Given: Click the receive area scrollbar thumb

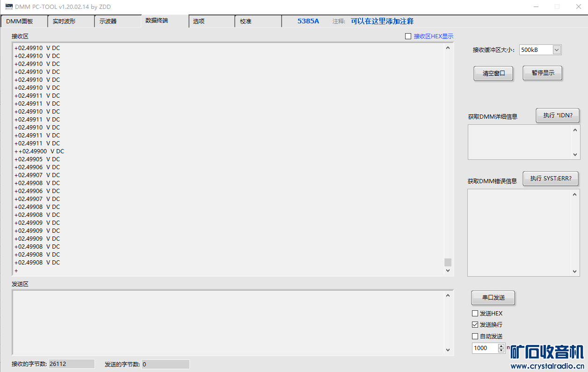Looking at the screenshot, I should pos(448,262).
